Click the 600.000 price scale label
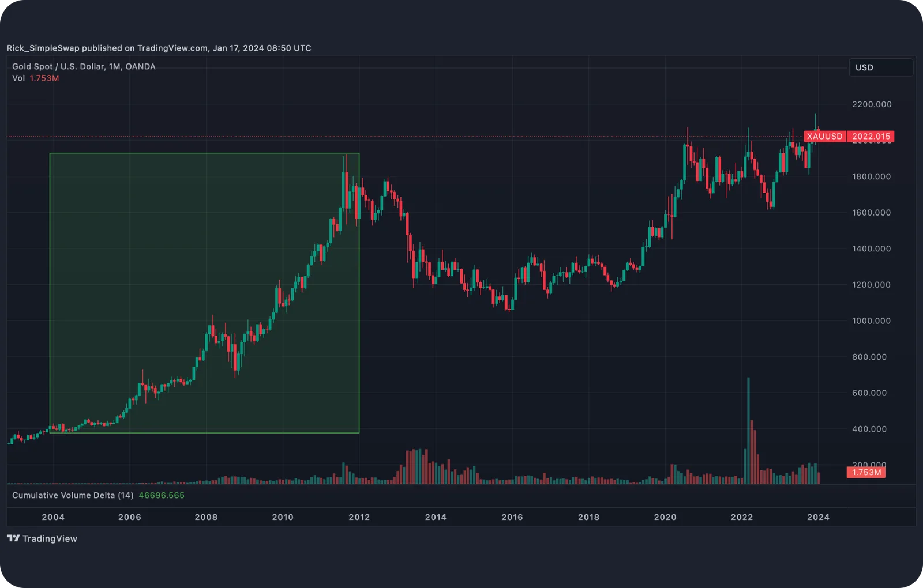This screenshot has height=588, width=923. 869,393
